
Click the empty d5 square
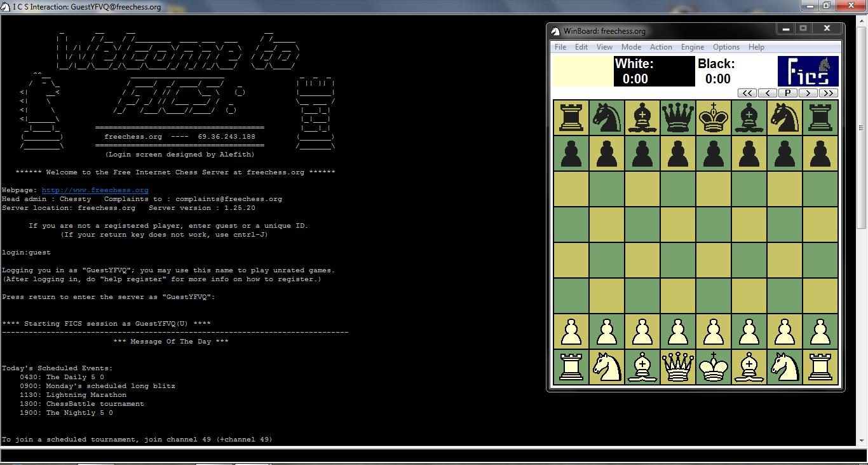(x=677, y=225)
